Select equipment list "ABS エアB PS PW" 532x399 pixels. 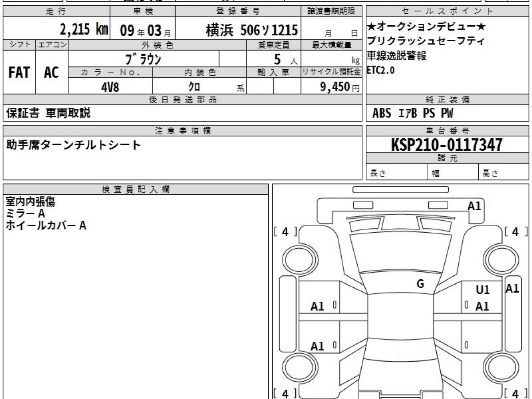(x=413, y=114)
